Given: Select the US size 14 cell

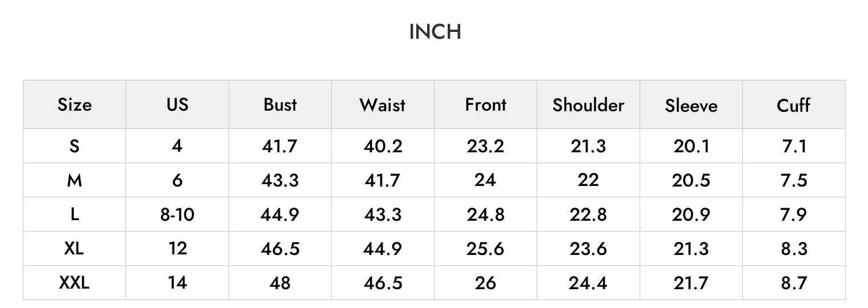Looking at the screenshot, I should click(x=177, y=282).
